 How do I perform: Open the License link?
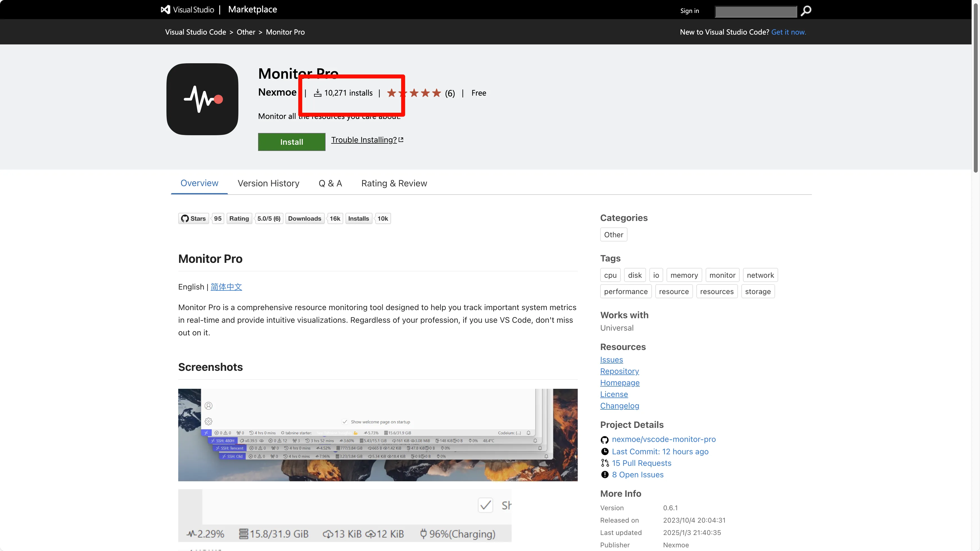click(614, 394)
